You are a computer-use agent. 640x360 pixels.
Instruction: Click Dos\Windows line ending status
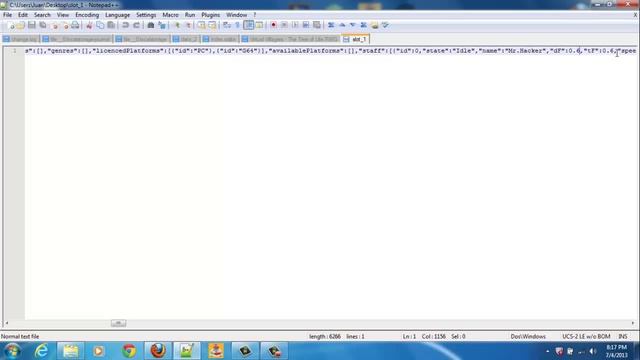click(528, 336)
